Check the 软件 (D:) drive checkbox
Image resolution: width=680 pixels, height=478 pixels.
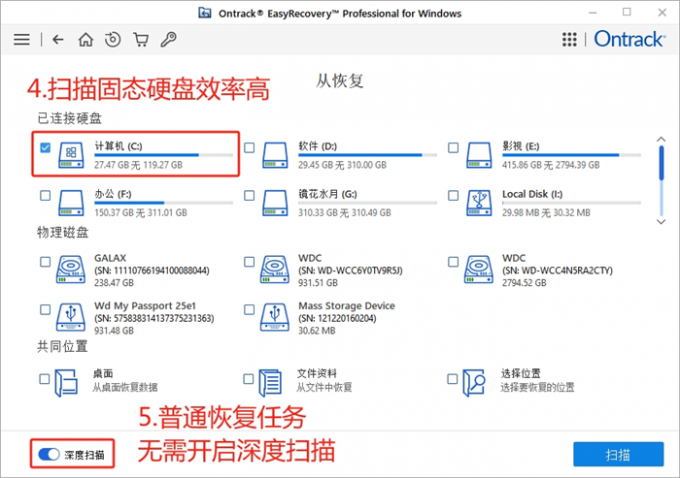tap(249, 148)
